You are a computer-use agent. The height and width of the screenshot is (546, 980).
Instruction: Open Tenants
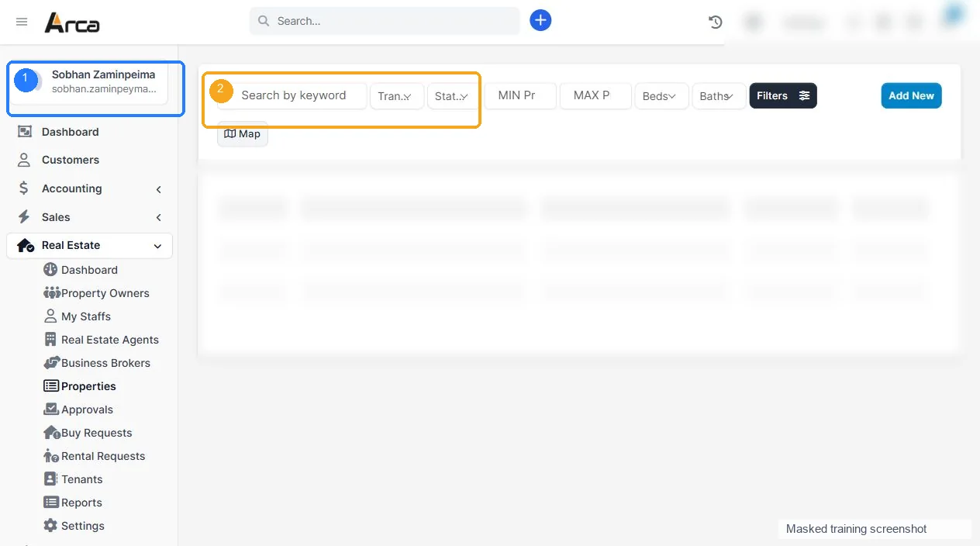click(x=73, y=479)
